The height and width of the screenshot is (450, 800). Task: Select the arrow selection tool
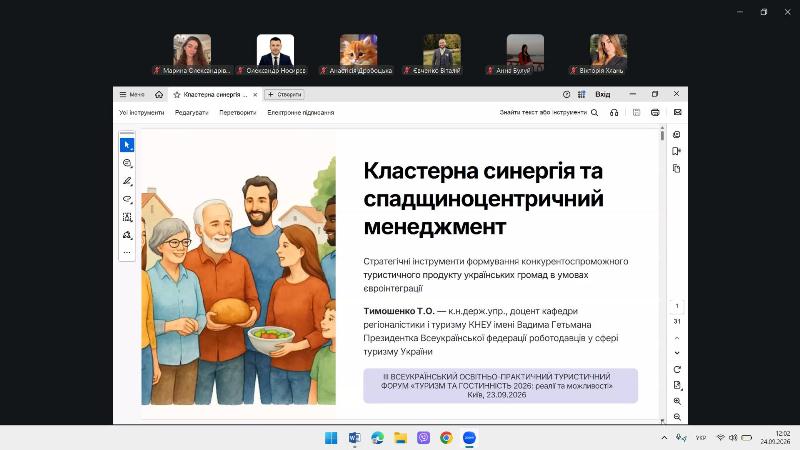[x=127, y=145]
